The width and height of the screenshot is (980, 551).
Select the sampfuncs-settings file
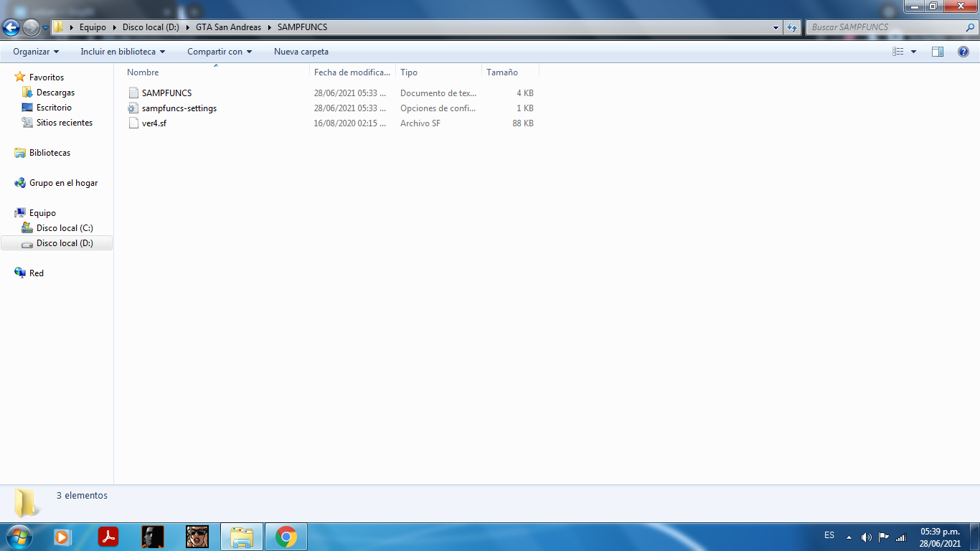tap(179, 108)
